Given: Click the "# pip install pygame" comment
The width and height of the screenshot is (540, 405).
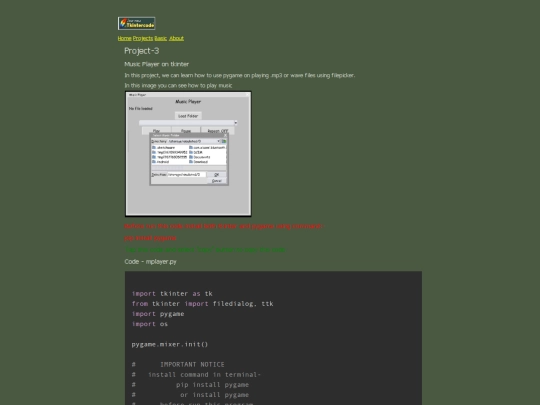Looking at the screenshot, I should point(190,385).
